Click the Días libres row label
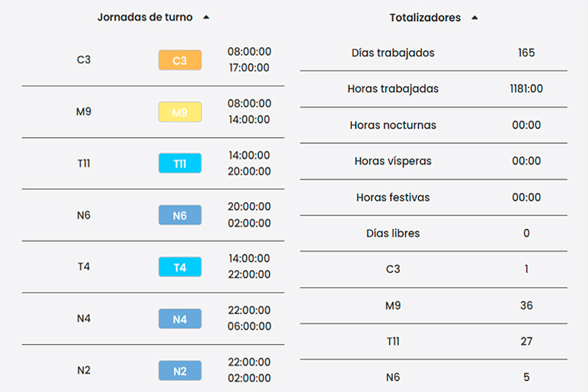Screen dimensions: 588x392 (393, 233)
